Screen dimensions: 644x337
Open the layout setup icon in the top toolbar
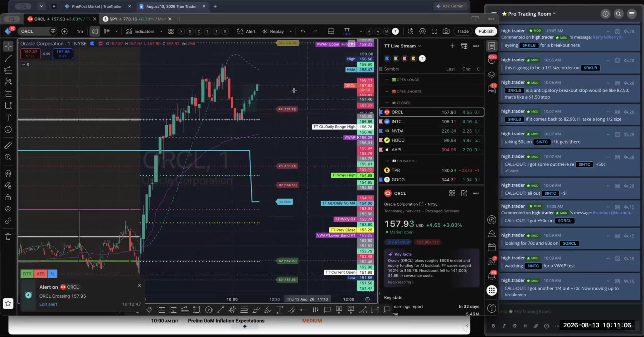coord(331,31)
